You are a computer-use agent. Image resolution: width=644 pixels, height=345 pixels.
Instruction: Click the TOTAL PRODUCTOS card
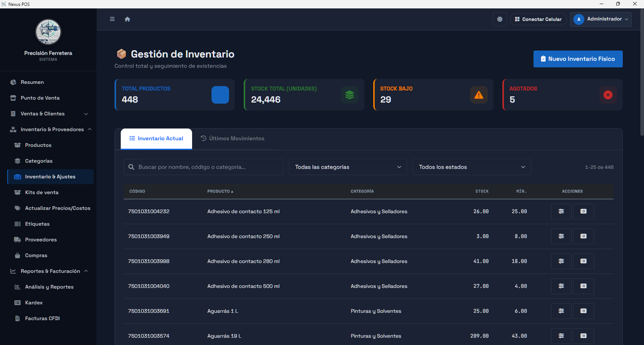pyautogui.click(x=175, y=94)
